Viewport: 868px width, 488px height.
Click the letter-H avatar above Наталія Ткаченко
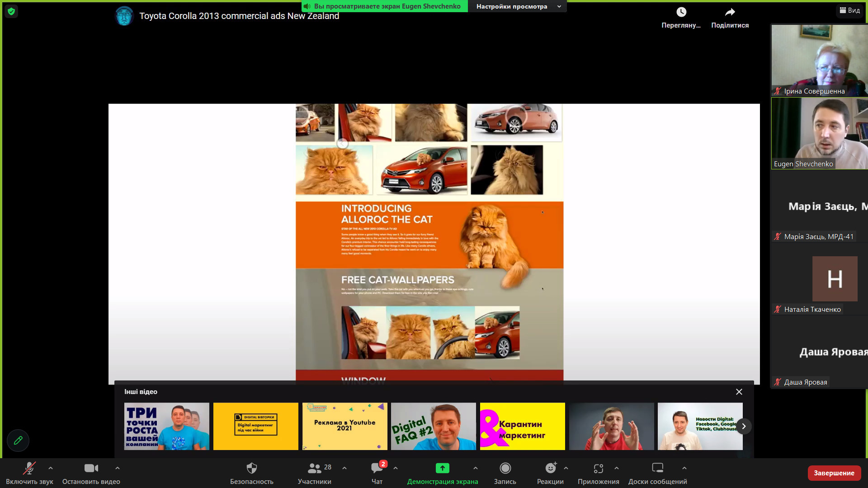tap(835, 279)
